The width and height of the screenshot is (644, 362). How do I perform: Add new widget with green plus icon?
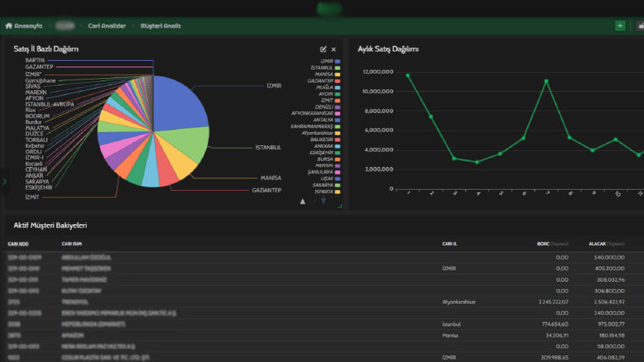(620, 26)
